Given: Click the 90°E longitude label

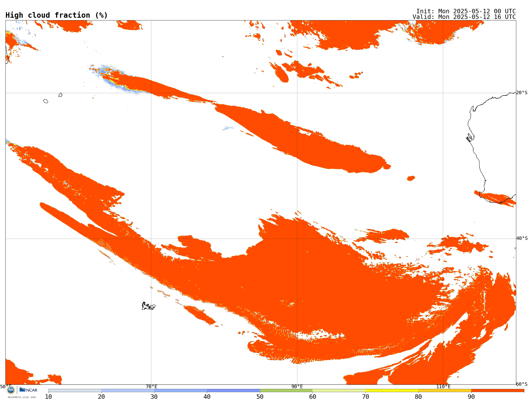Looking at the screenshot, I should (x=297, y=387).
